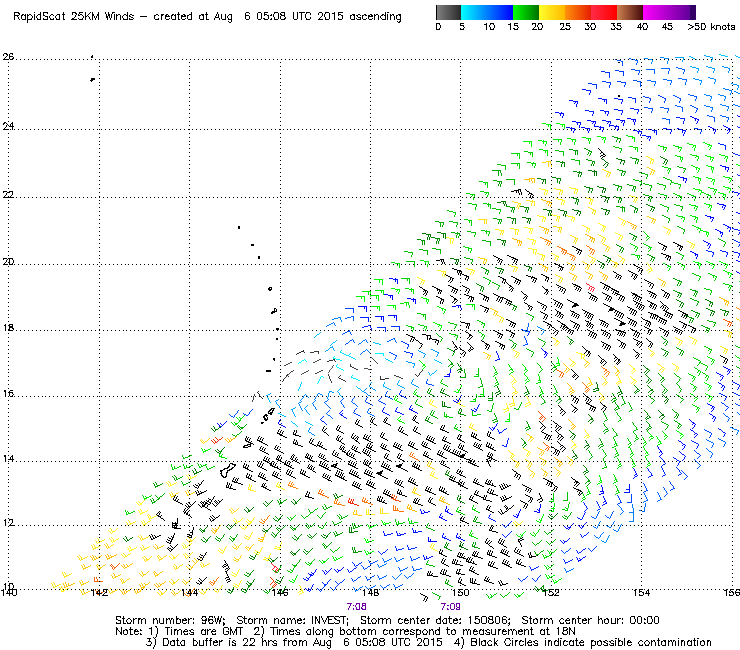Click the purple time label 7:09
This screenshot has width=740, height=650.
click(x=450, y=607)
